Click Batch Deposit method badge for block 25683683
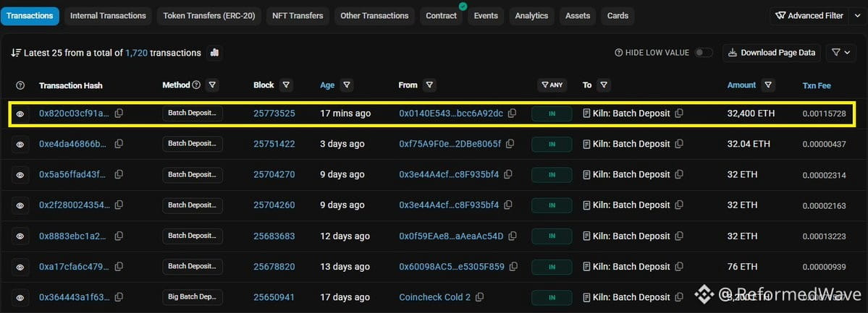The width and height of the screenshot is (868, 313). click(192, 236)
